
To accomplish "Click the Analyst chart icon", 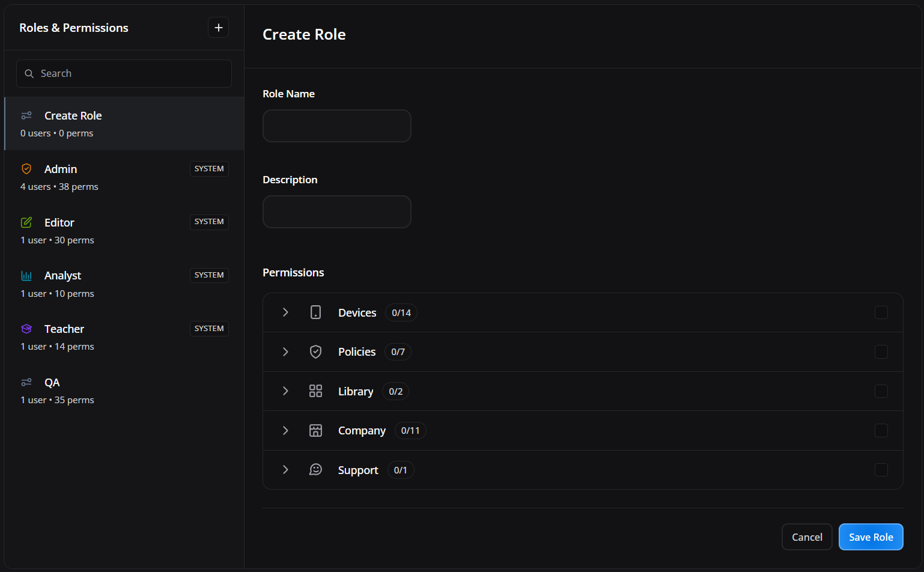I will point(26,275).
